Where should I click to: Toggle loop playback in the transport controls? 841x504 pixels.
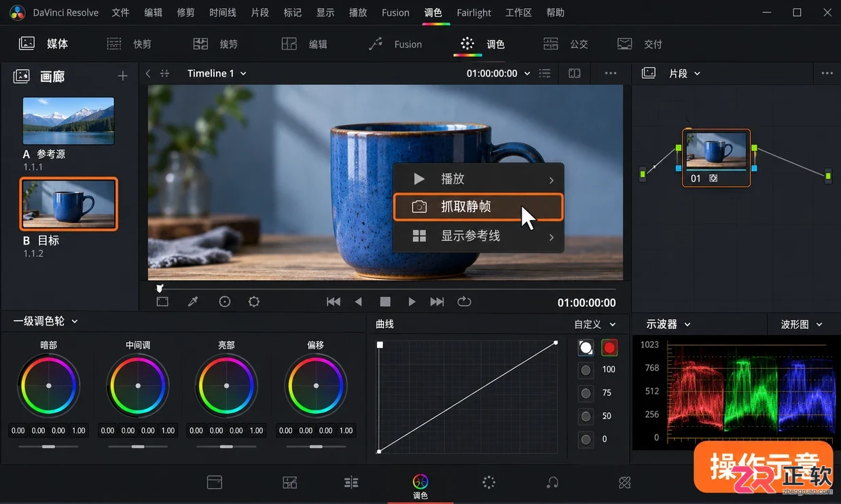465,302
